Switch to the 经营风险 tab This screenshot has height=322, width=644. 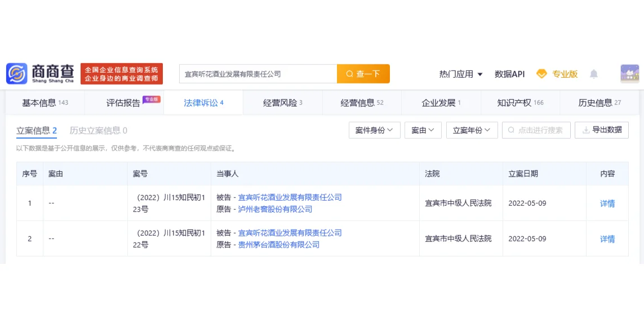pyautogui.click(x=283, y=103)
